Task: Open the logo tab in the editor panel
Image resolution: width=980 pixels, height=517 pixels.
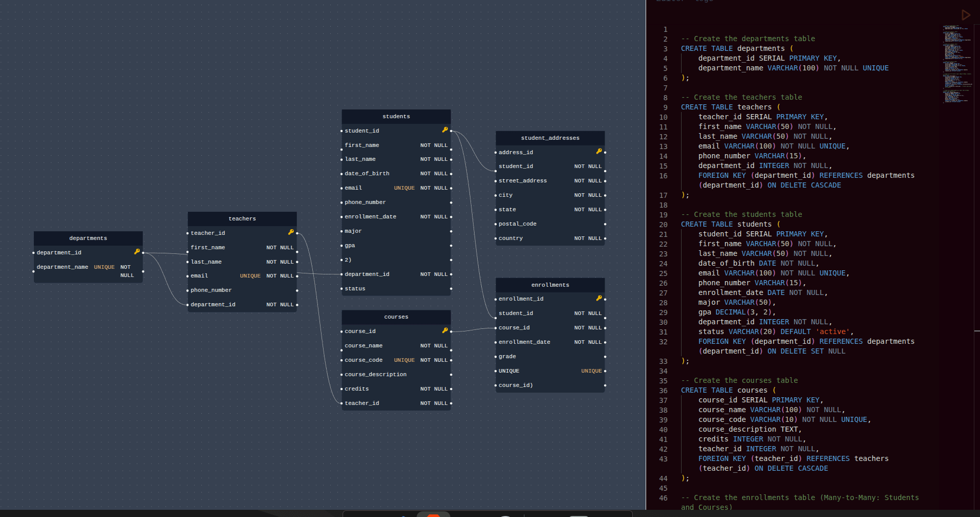Action: click(705, 2)
